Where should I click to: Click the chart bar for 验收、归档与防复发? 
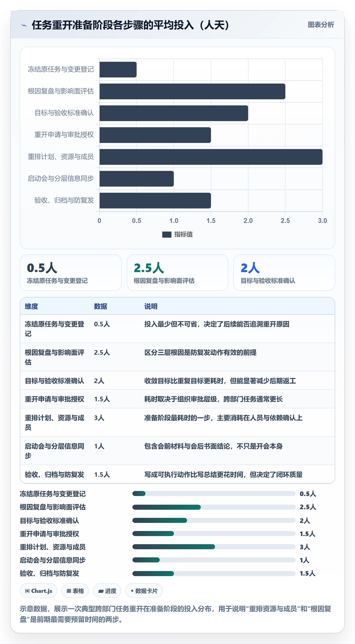[155, 200]
